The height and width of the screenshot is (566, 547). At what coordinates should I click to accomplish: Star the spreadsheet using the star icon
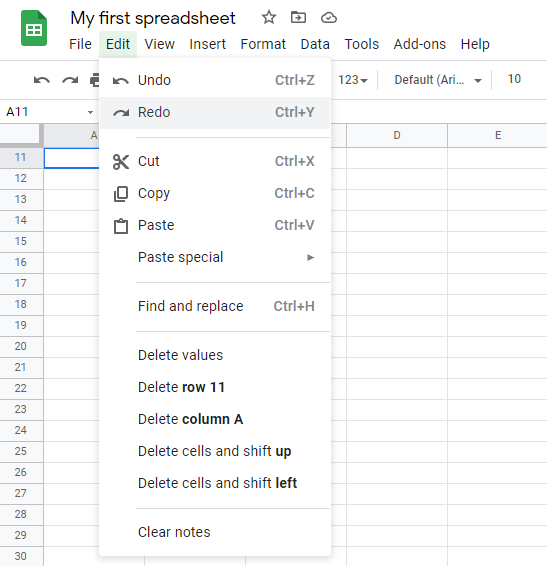(x=269, y=17)
